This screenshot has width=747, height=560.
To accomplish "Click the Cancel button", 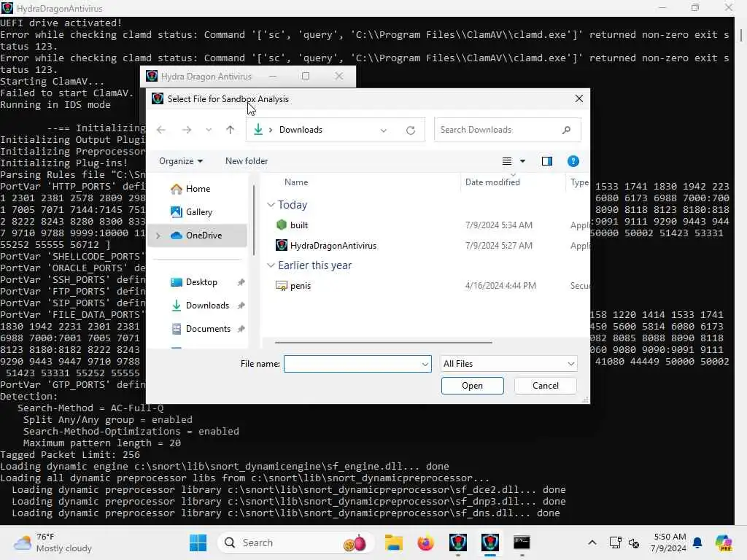I will 546,386.
